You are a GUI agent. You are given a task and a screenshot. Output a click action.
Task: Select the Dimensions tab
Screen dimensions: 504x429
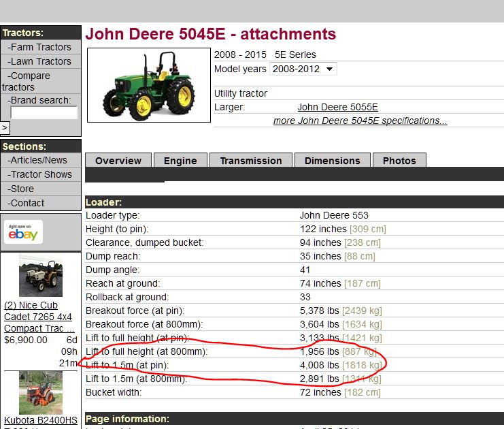(x=332, y=161)
